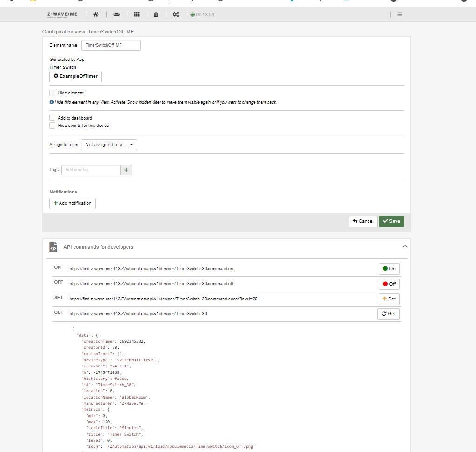Tick Hide events for this device
This screenshot has height=452, width=476.
53,126
